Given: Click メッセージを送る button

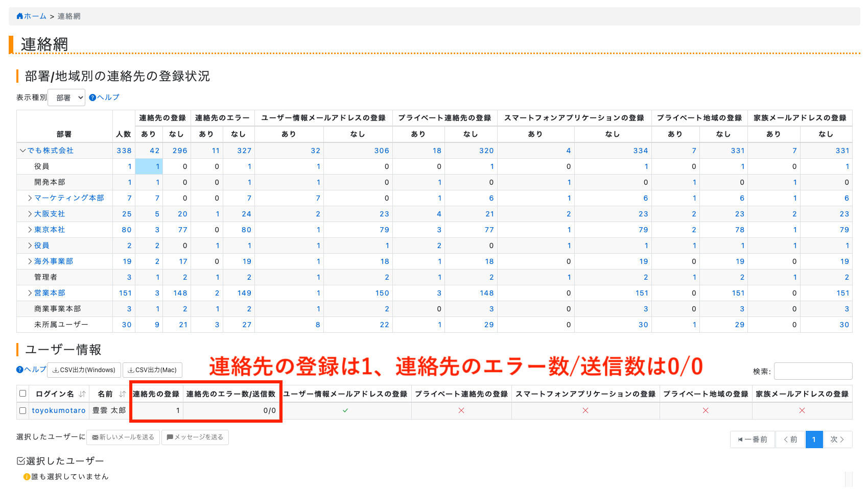Looking at the screenshot, I should tap(195, 437).
